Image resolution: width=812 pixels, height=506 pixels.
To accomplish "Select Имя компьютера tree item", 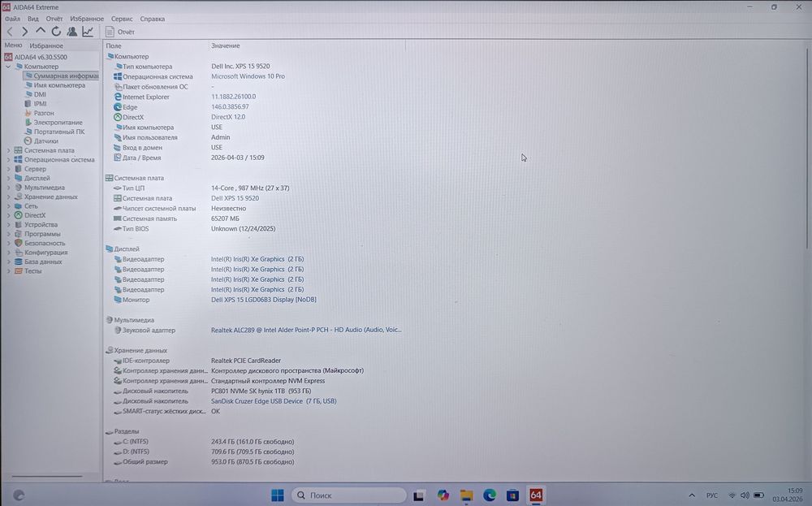I will (x=55, y=85).
